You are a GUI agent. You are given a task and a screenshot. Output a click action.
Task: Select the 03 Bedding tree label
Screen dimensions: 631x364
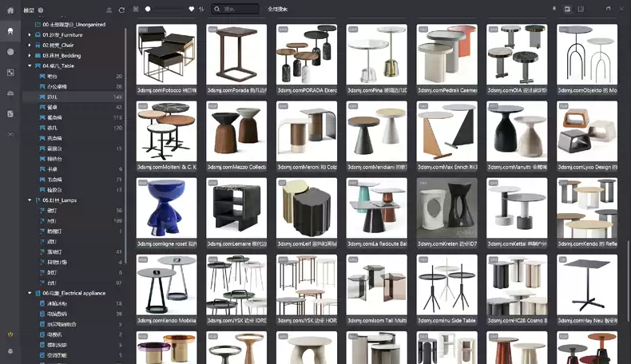[x=62, y=56]
